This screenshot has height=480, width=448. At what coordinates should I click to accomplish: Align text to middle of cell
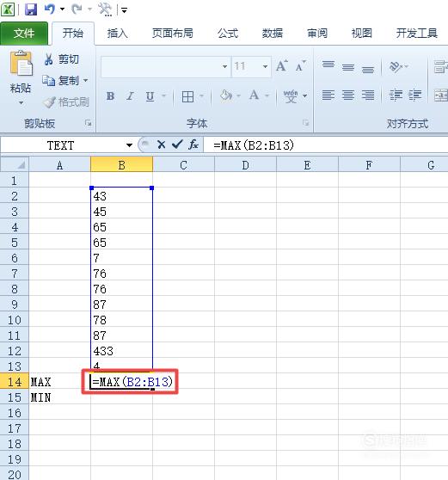click(x=348, y=67)
